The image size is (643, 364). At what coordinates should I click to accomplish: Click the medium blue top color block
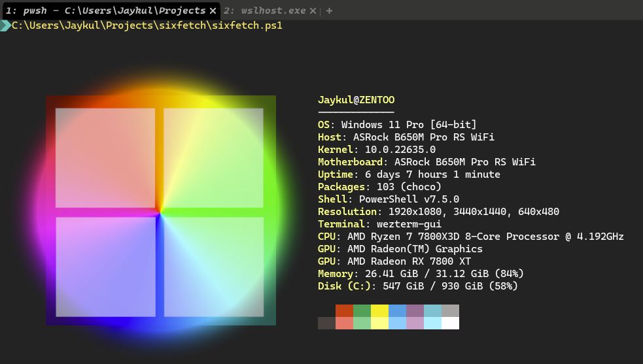(x=397, y=310)
